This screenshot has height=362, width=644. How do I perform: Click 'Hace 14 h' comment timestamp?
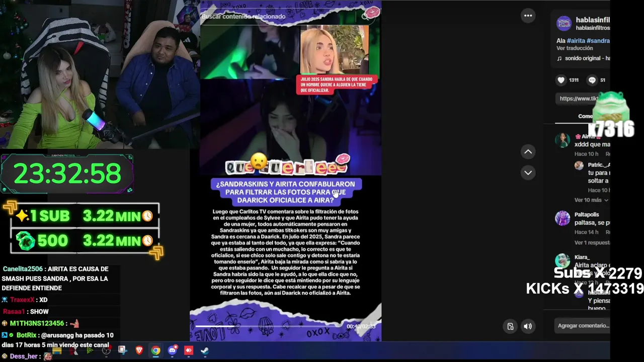587,232
